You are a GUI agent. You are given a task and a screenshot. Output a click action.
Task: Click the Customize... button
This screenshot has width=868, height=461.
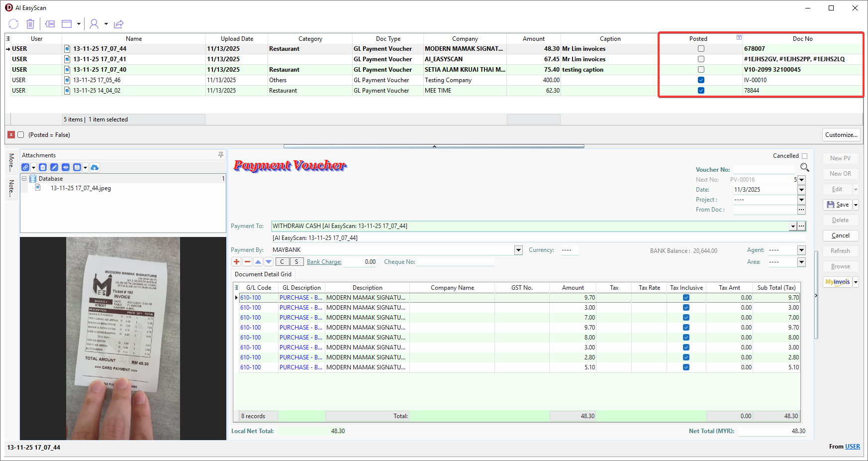841,135
